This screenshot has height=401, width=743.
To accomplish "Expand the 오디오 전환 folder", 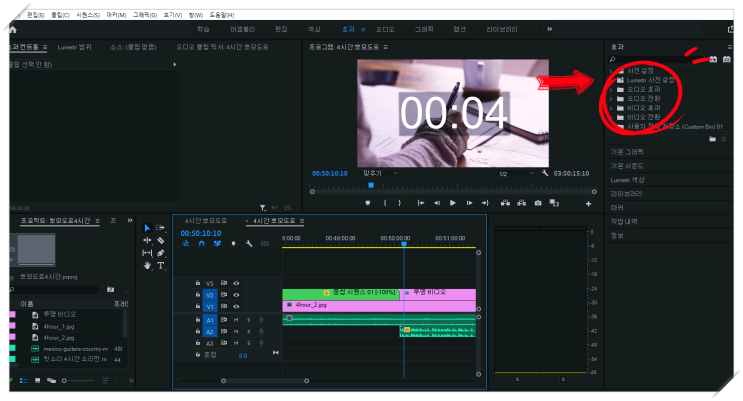I will coord(611,99).
